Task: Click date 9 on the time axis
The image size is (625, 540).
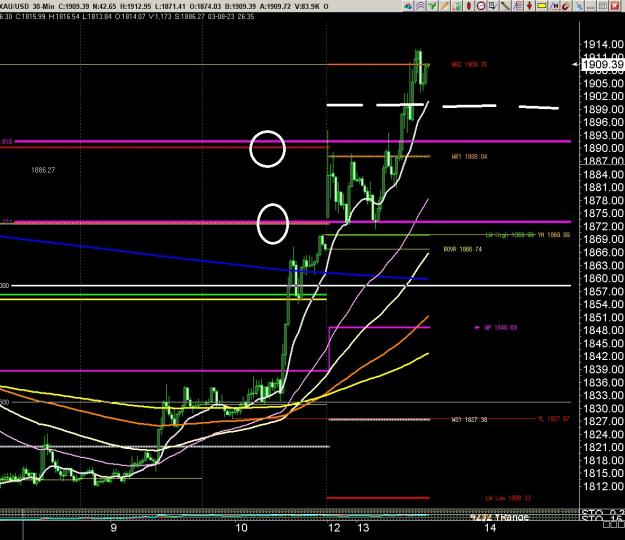Action: point(114,528)
